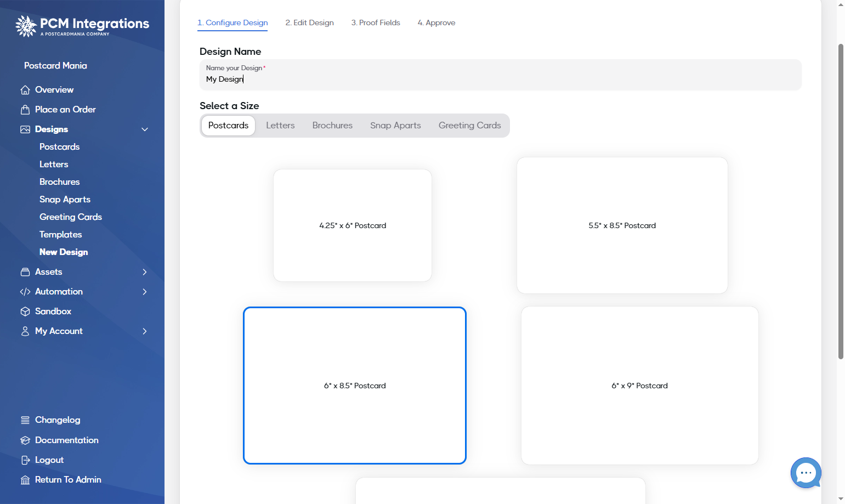
Task: Select the 6" x 9" Postcard card
Action: pos(640,386)
